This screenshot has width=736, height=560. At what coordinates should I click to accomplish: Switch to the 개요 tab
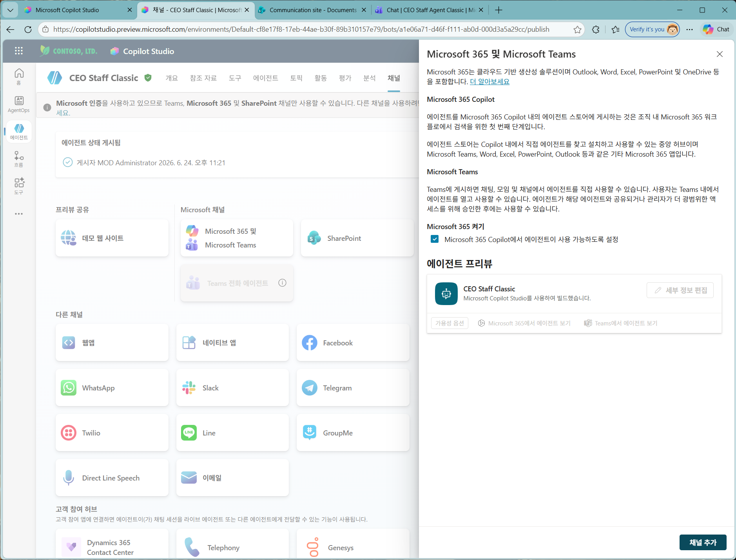pyautogui.click(x=172, y=78)
